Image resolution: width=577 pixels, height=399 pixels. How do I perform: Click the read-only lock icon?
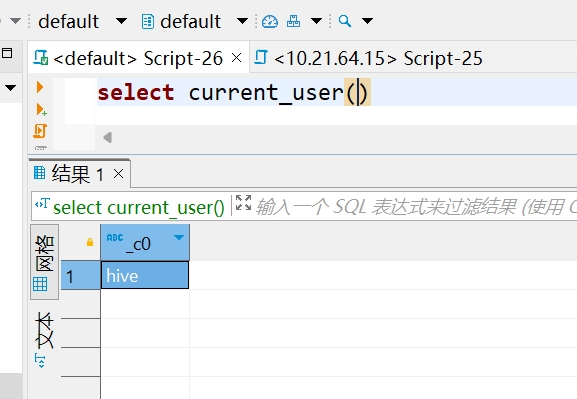coord(90,242)
